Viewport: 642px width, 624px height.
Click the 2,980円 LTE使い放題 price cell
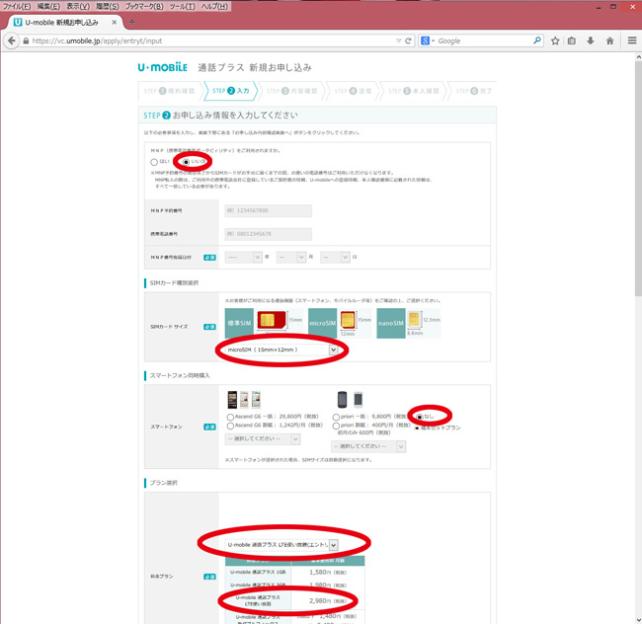328,601
